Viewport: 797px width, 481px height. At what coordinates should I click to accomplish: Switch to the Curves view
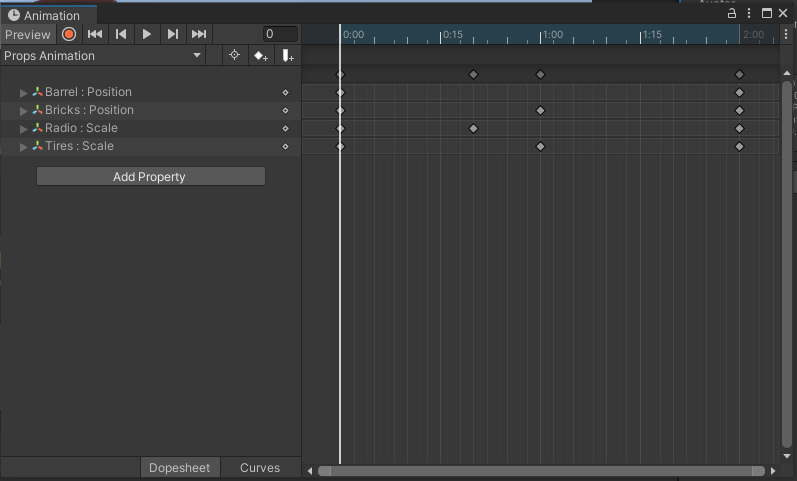260,467
